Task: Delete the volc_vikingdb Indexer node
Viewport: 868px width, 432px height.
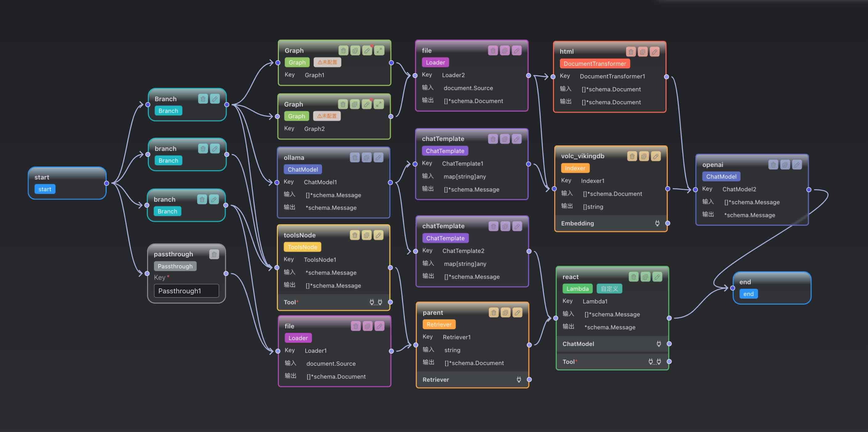Action: pos(632,156)
